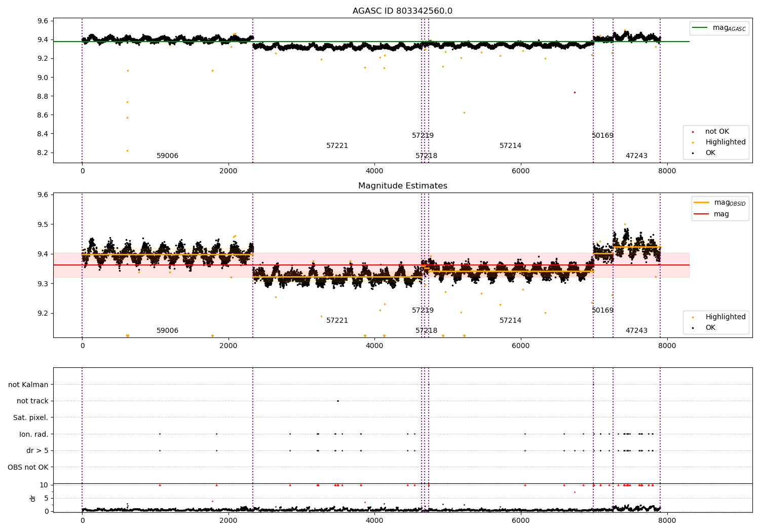Click x-axis tick '4000' under top plot

tap(374, 171)
